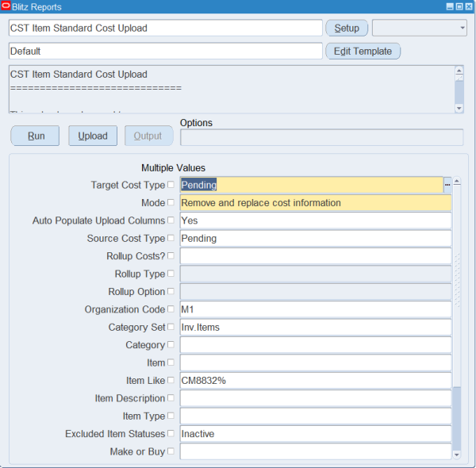Click the Target Cost Type Pending field

pyautogui.click(x=312, y=185)
